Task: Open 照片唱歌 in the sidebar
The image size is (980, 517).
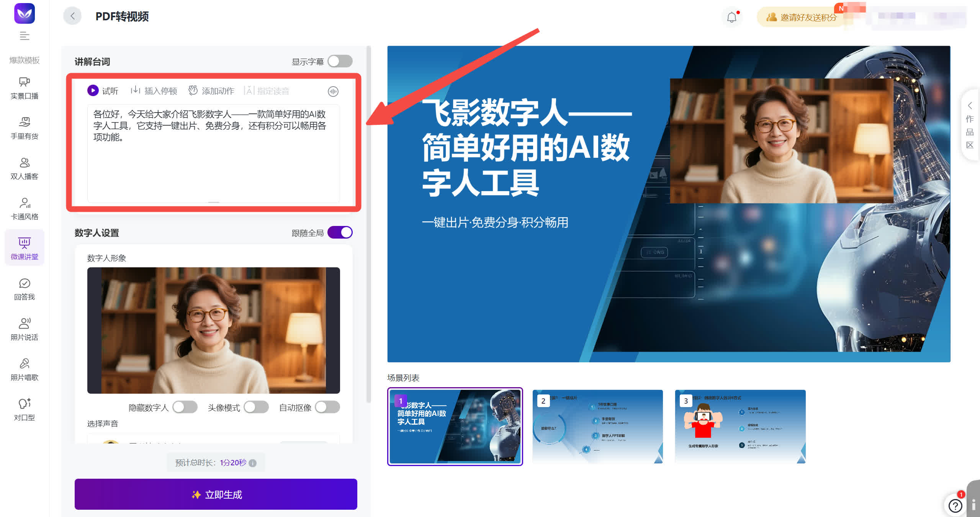Action: 25,370
